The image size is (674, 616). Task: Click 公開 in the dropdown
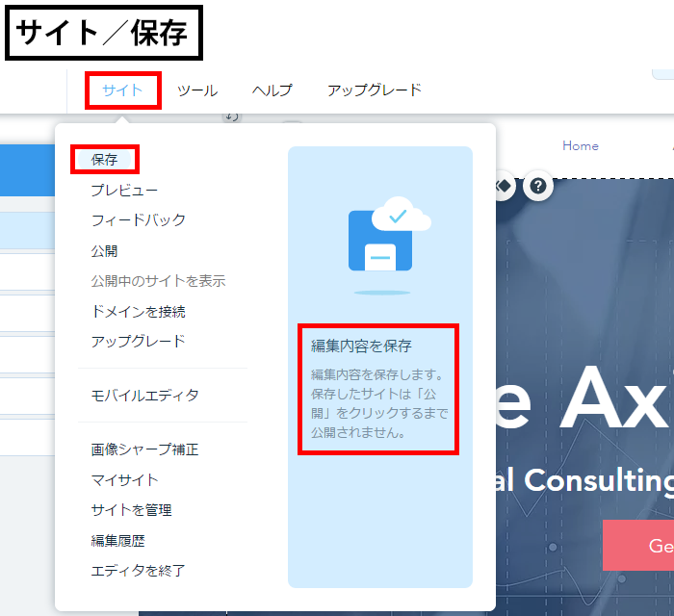point(104,251)
